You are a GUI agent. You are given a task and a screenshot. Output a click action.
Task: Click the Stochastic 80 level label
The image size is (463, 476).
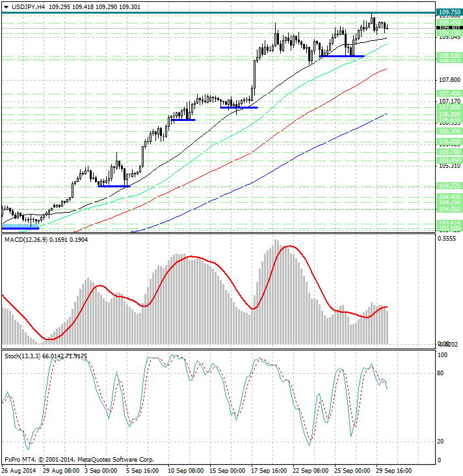(440, 373)
